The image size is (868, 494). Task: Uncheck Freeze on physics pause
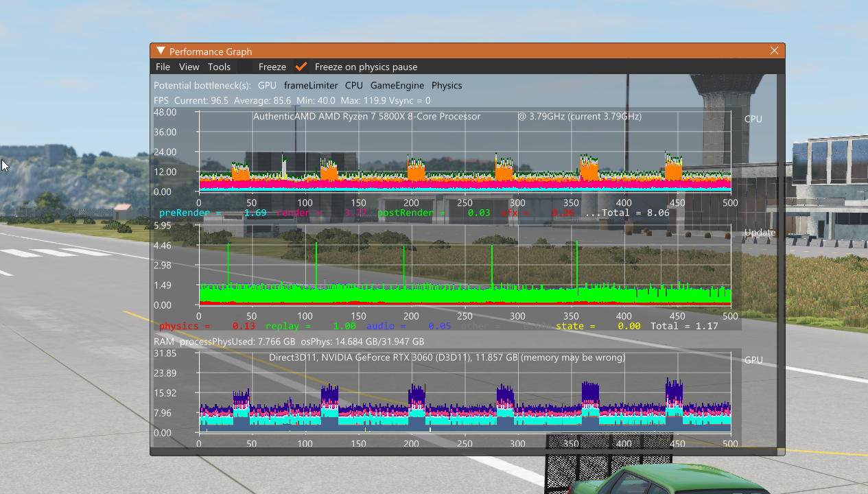pyautogui.click(x=301, y=67)
